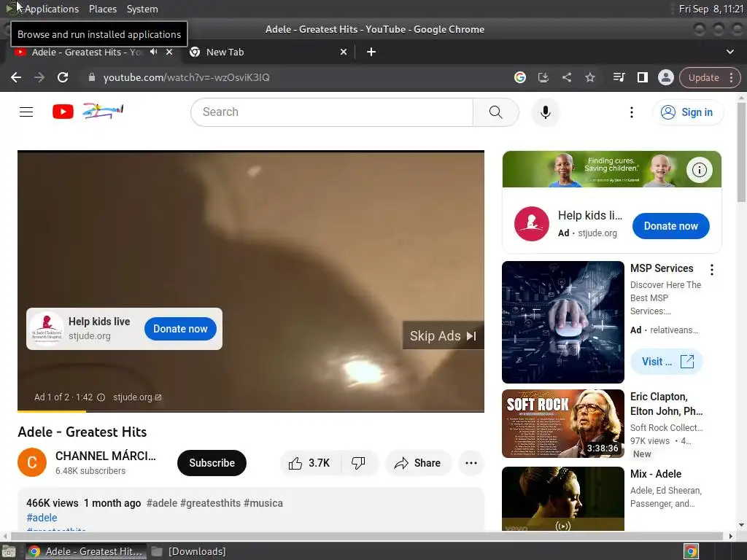
Task: Click the ad info icon beside 1:42
Action: pyautogui.click(x=101, y=397)
